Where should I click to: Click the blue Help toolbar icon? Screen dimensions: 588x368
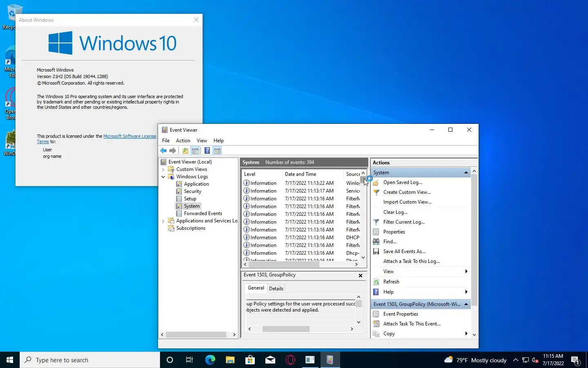click(x=207, y=150)
